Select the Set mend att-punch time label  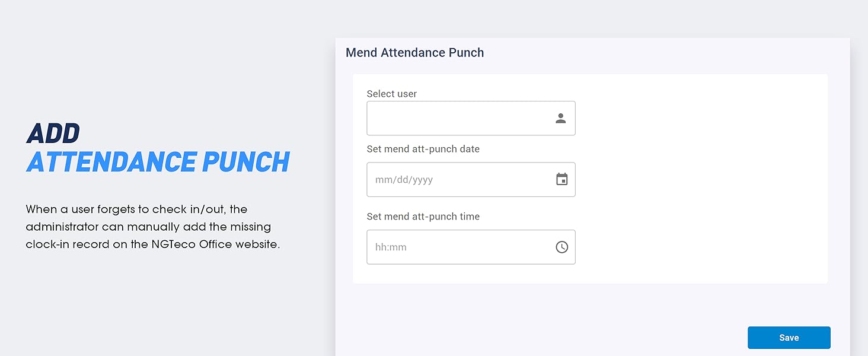[423, 217]
